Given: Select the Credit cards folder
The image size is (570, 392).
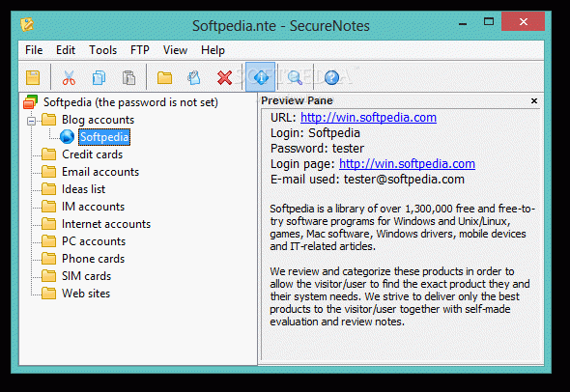Looking at the screenshot, I should [x=92, y=154].
